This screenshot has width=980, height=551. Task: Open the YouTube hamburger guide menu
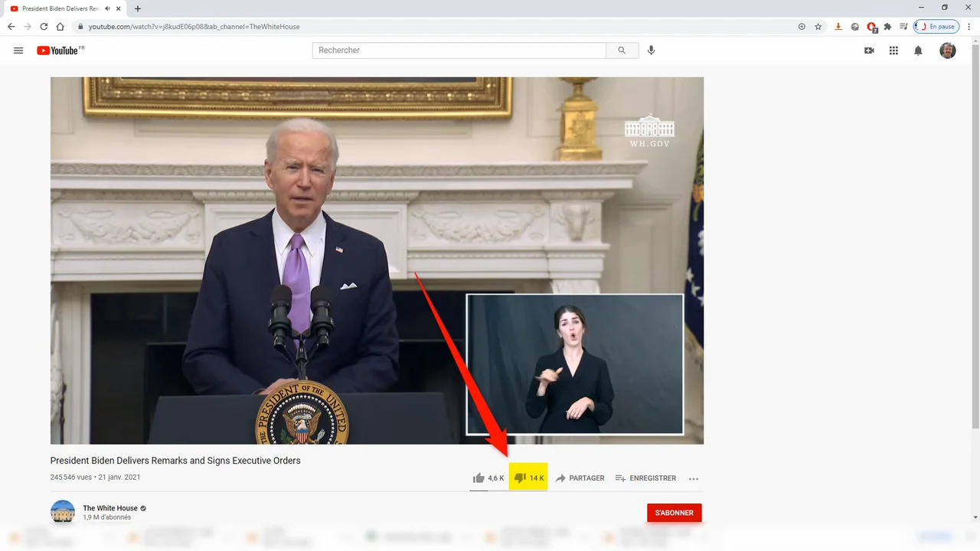coord(18,51)
